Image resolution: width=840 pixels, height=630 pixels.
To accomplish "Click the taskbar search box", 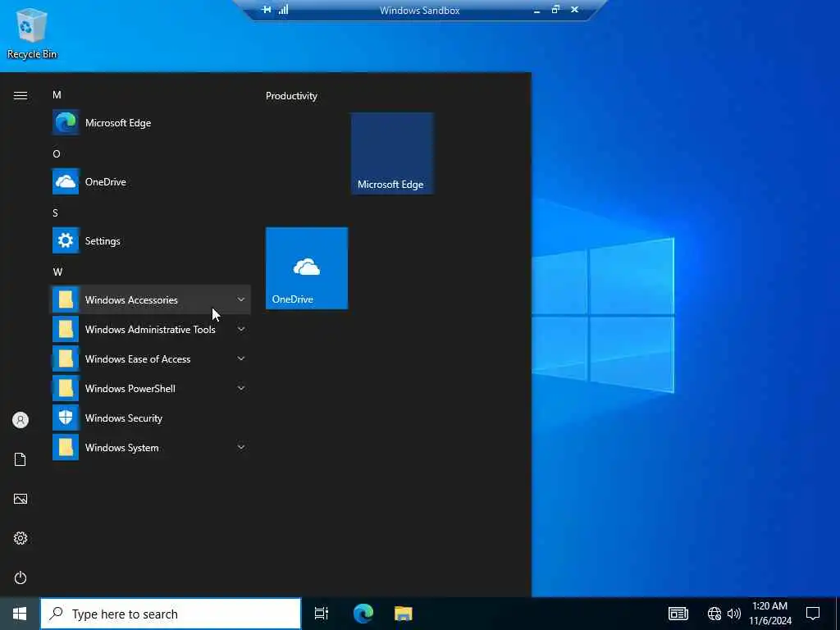I will pyautogui.click(x=171, y=614).
